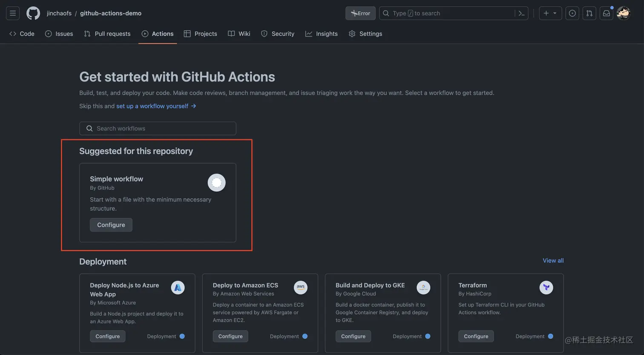Screen dimensions: 644x355
Task: Open the hamburger navigation menu
Action: pos(13,13)
